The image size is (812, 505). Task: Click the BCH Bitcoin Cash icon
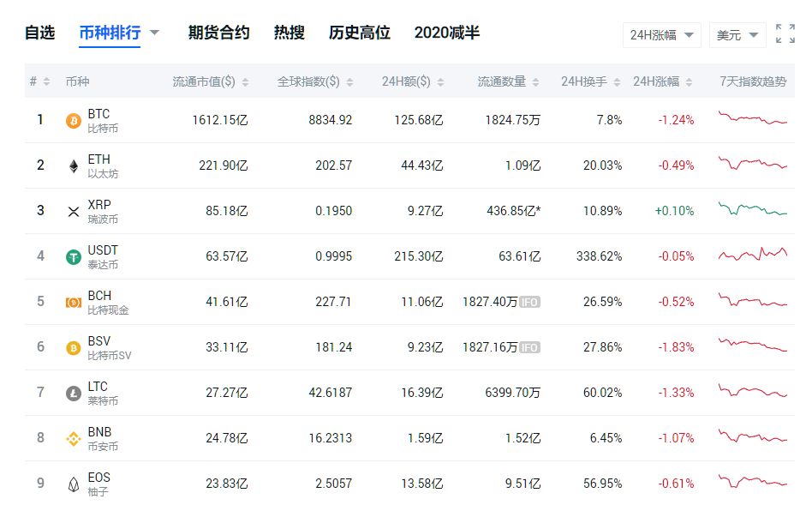click(x=74, y=302)
